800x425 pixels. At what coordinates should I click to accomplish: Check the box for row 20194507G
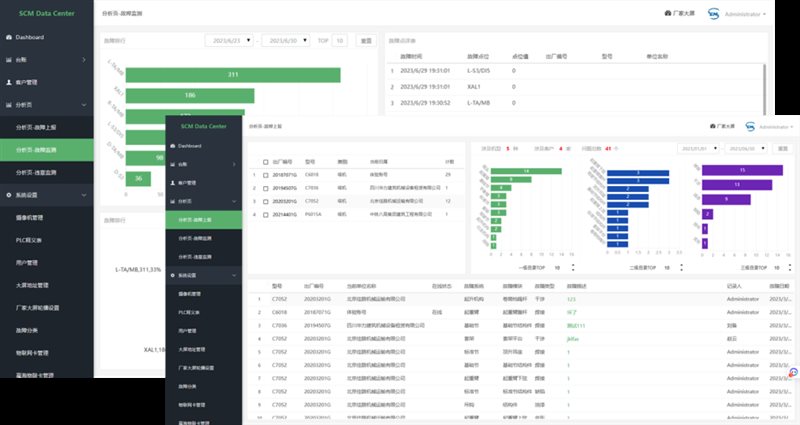point(265,188)
